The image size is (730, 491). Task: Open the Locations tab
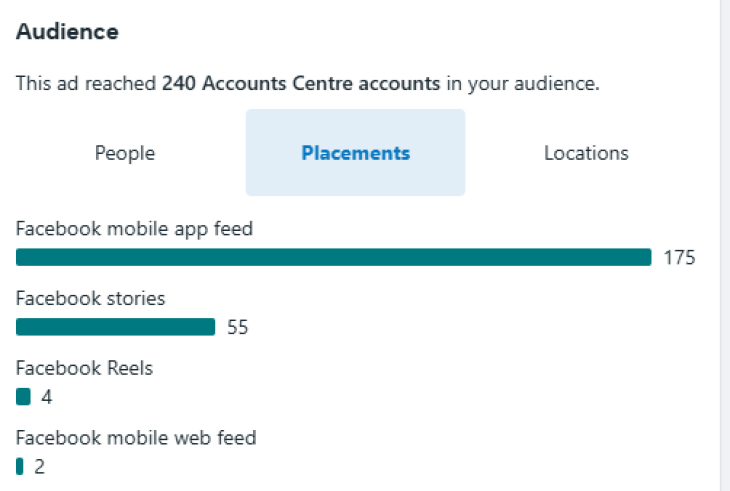[x=586, y=153]
